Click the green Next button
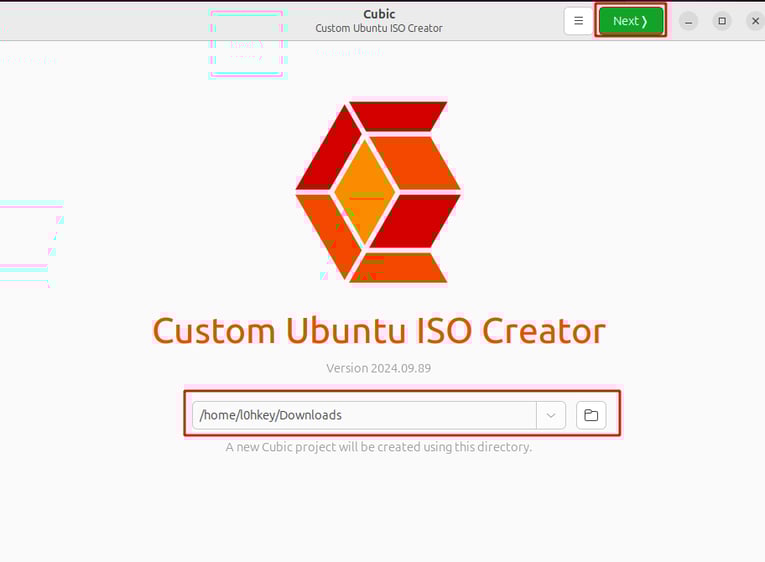This screenshot has height=562, width=765. tap(630, 21)
